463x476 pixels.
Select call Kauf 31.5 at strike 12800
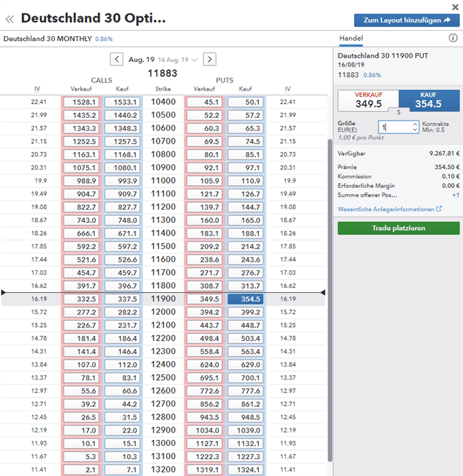tap(123, 417)
